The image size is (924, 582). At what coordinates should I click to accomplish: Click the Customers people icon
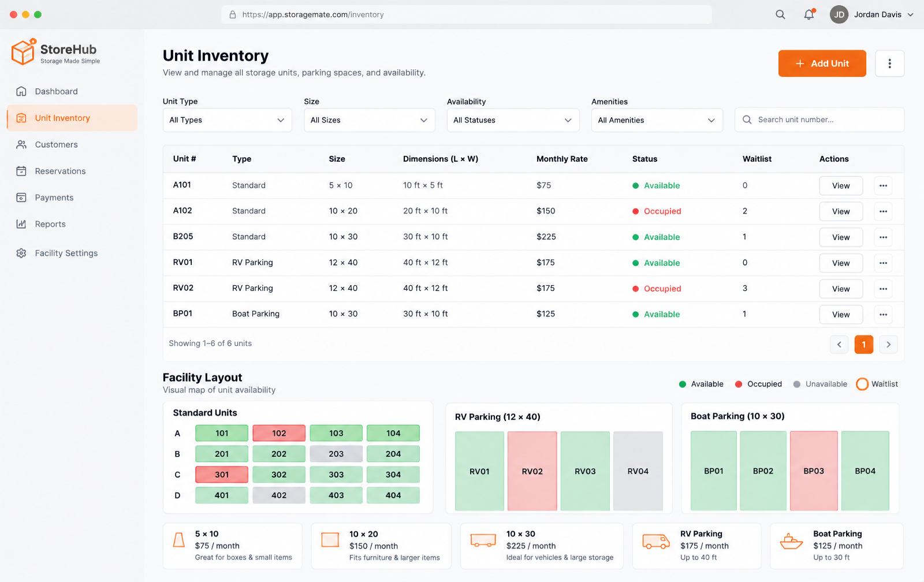21,144
